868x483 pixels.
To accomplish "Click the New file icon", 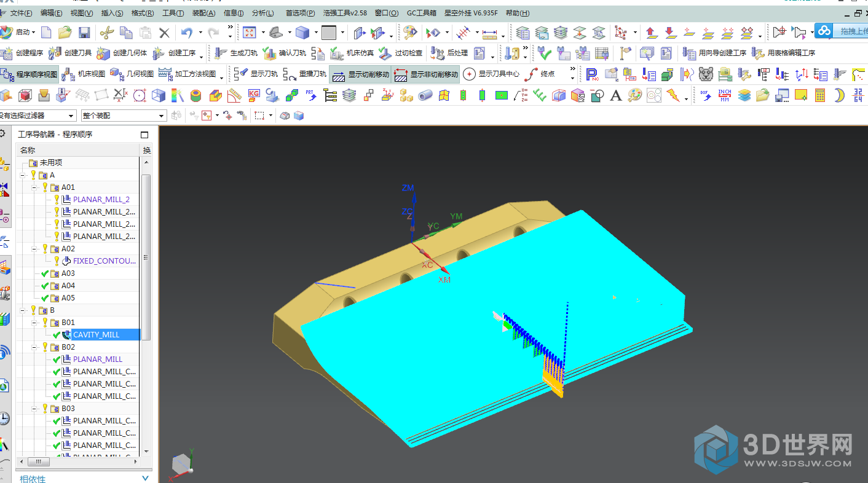I will click(x=46, y=32).
